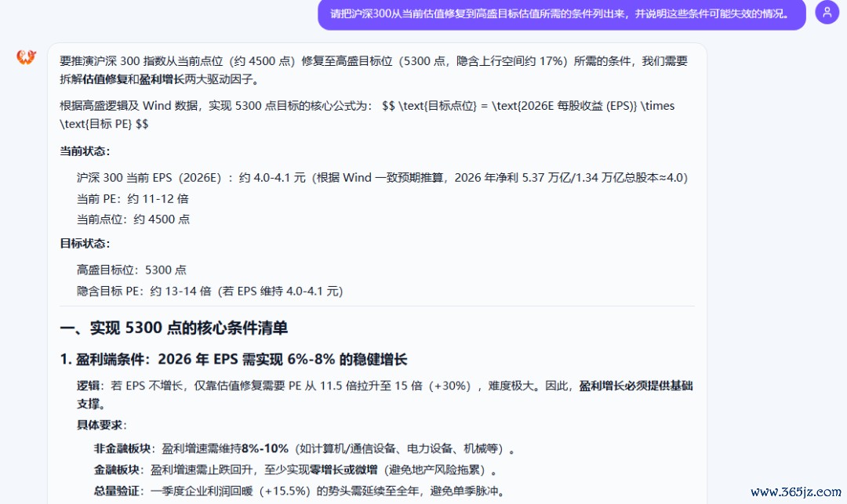Click the line starting '沪深 300 当前 EPS'
The width and height of the screenshot is (847, 504).
[382, 177]
